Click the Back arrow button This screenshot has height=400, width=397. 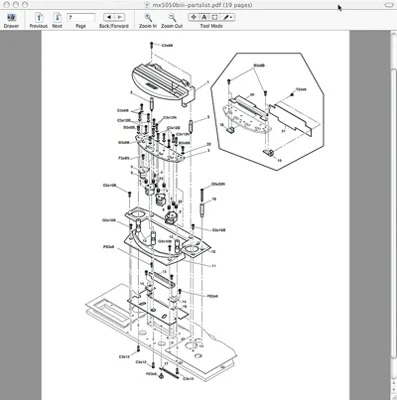pyautogui.click(x=109, y=17)
